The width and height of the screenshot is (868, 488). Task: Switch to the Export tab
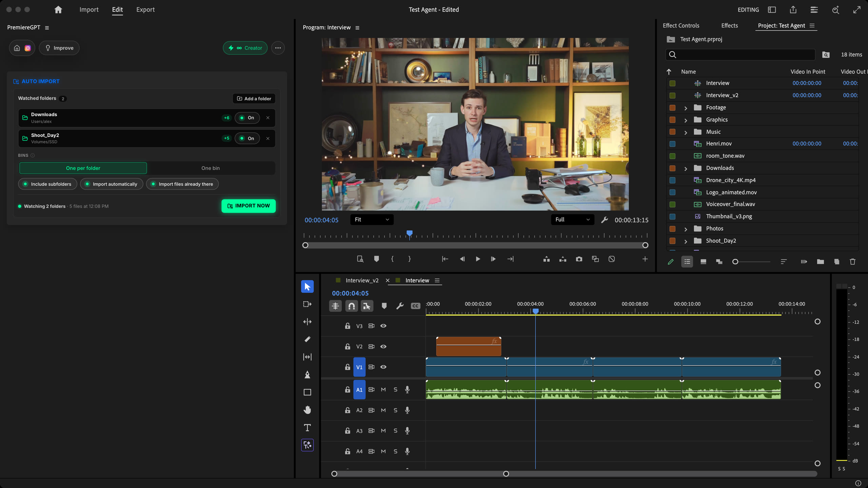coord(145,9)
